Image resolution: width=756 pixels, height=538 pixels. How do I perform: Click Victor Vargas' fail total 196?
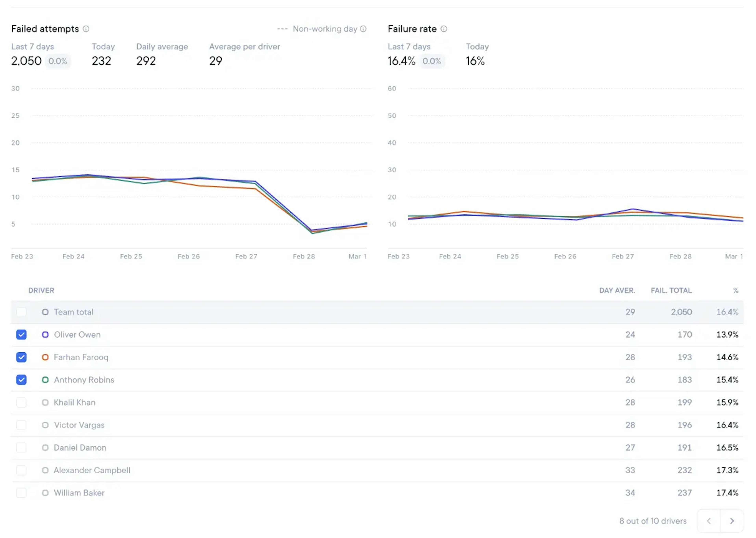coord(685,425)
